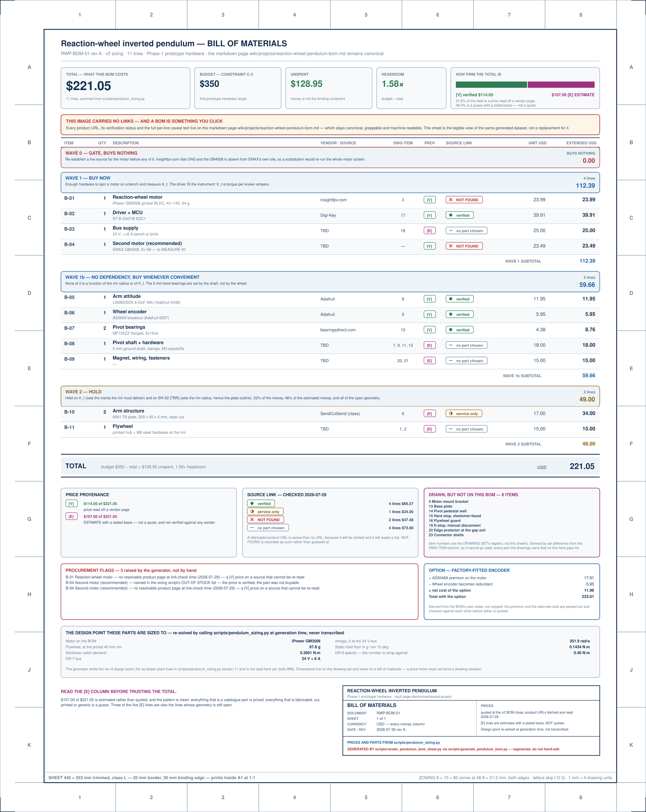This screenshot has width=646, height=812.
Task: Click the "$221.05" total cost figure in the top card
Action: tap(88, 86)
